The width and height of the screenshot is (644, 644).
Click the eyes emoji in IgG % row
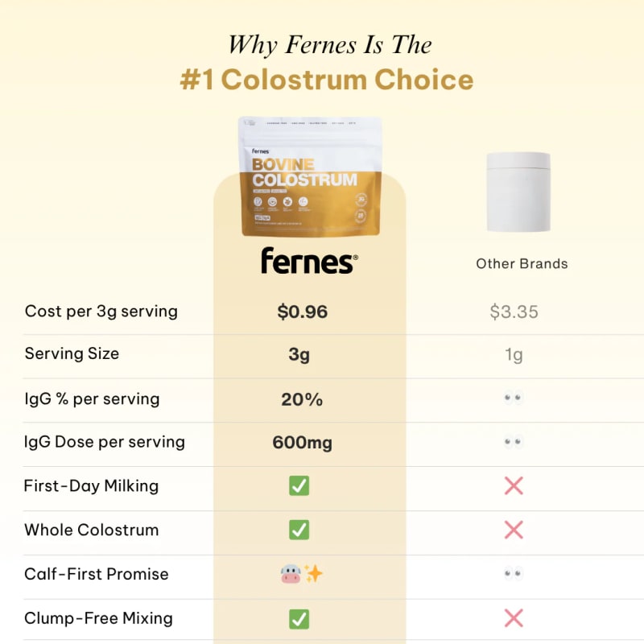[x=514, y=398]
